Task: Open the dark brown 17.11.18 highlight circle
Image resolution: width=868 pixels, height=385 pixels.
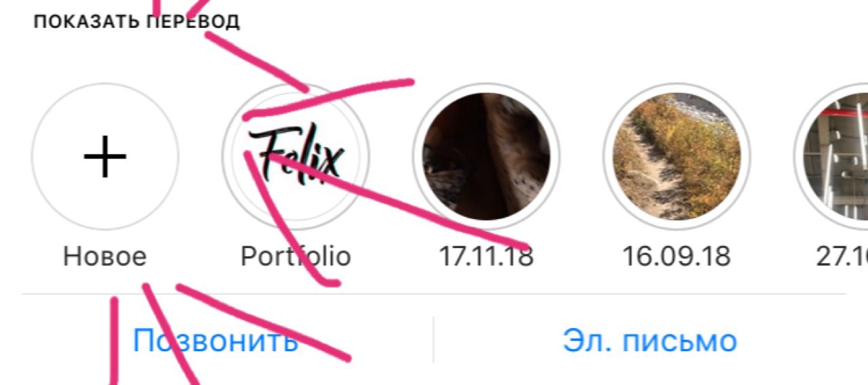Action: point(486,157)
